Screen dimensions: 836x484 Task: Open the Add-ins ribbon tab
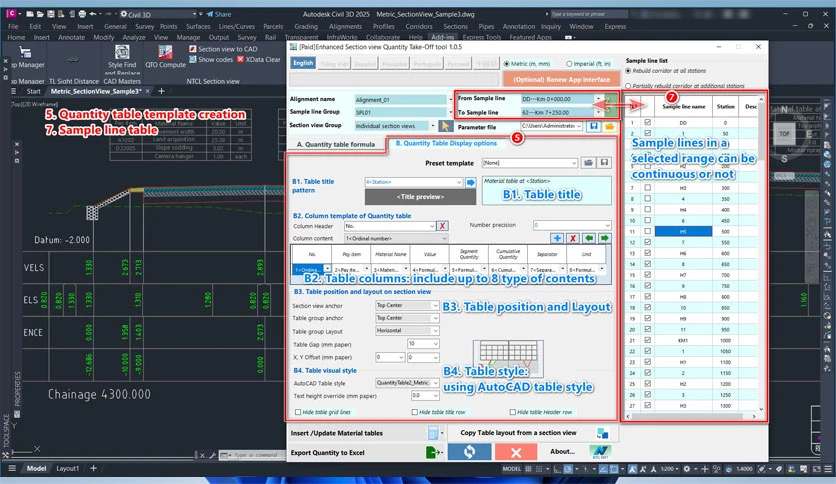(443, 37)
